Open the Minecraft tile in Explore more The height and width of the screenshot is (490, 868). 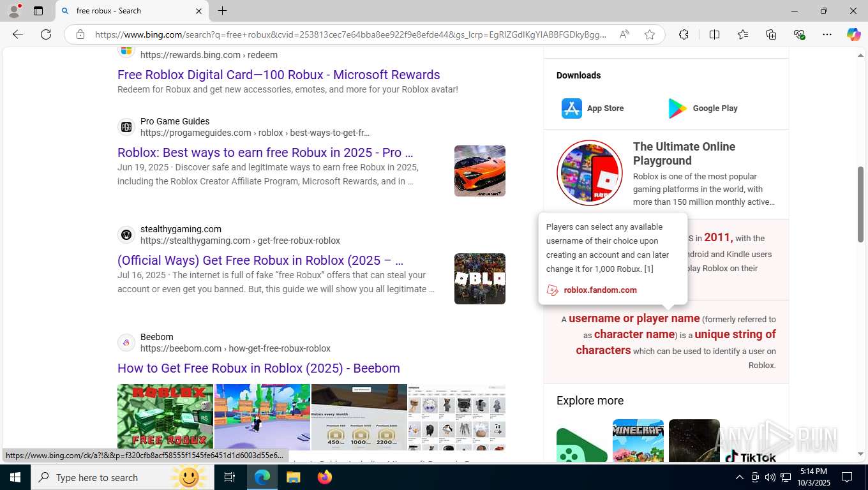[x=638, y=441]
